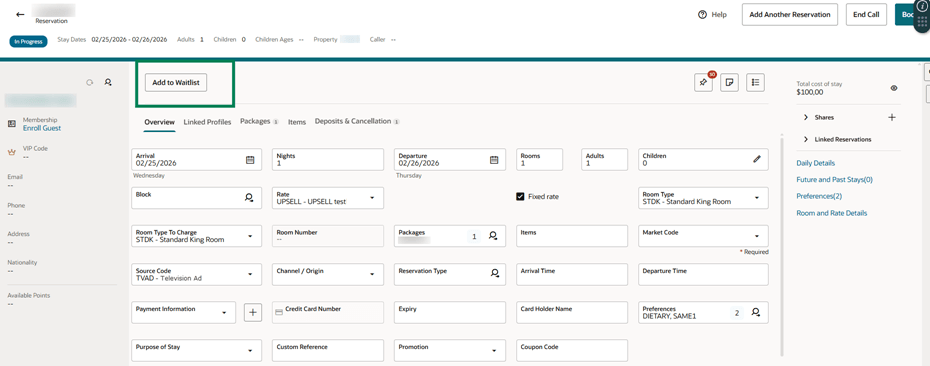
Task: Click the Custom Reference field
Action: (x=328, y=350)
